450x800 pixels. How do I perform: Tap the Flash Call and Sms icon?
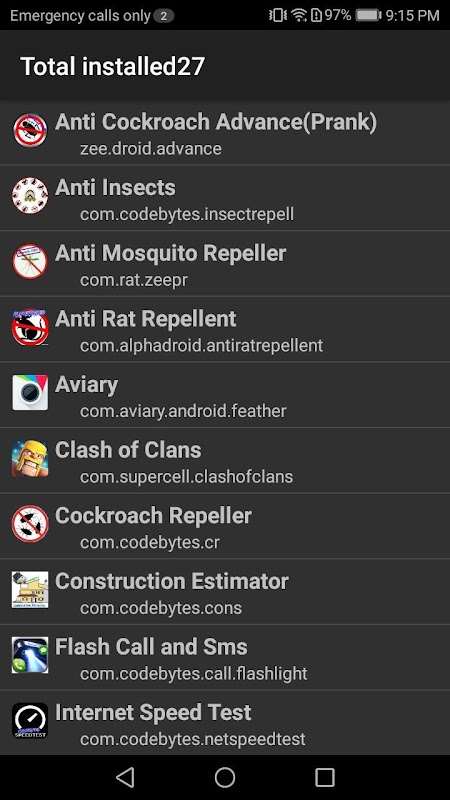[x=30, y=655]
